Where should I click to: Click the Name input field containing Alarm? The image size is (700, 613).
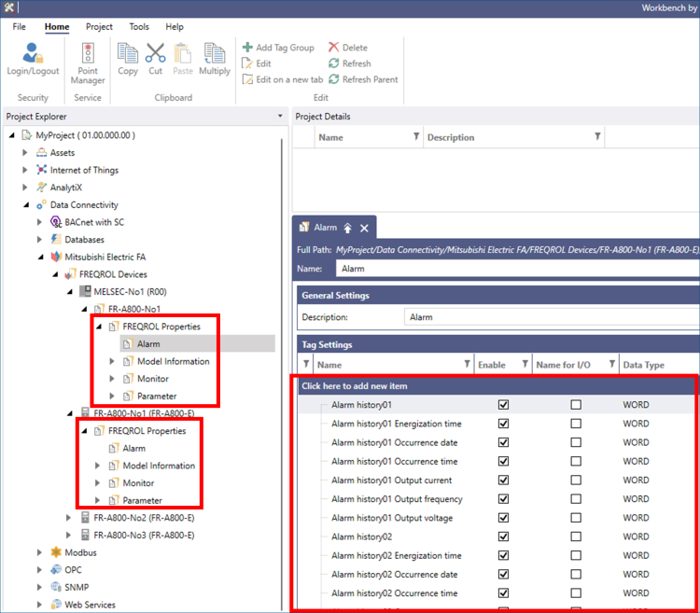517,269
